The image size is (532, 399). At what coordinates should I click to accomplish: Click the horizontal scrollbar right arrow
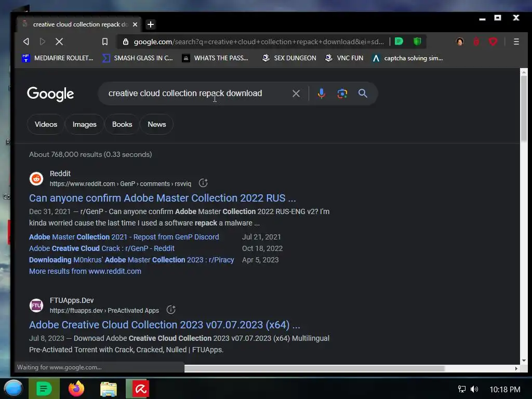(516, 368)
